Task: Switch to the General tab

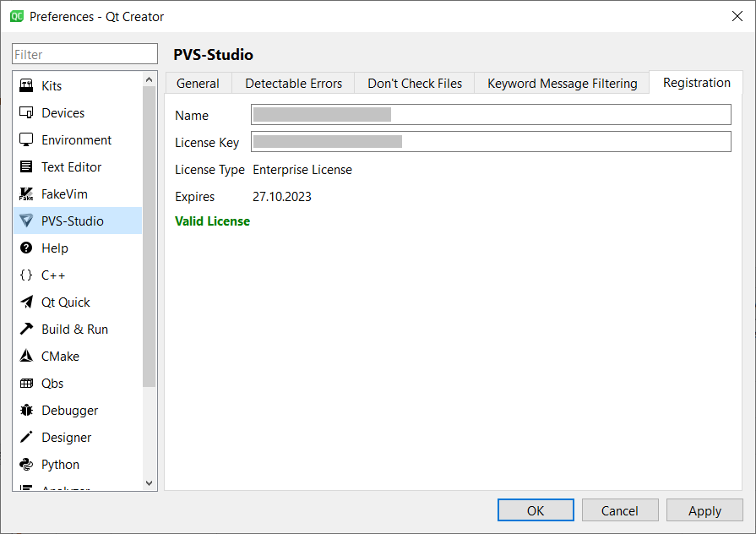Action: tap(198, 83)
